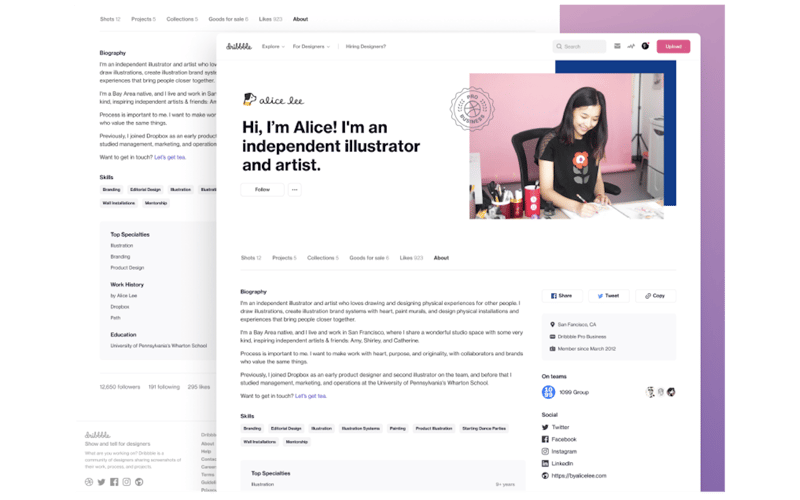Open the Hiring Designers? nav link

coord(366,46)
